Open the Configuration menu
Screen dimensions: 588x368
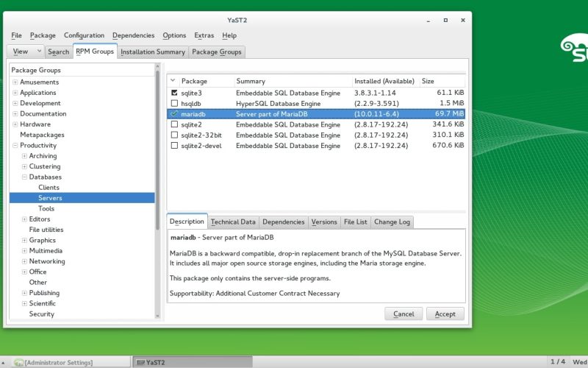tap(84, 35)
